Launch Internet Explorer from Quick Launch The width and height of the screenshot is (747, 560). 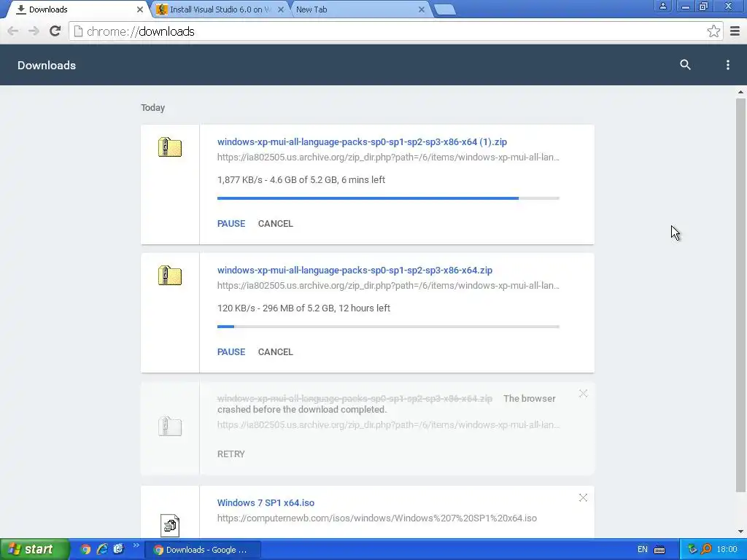[102, 550]
